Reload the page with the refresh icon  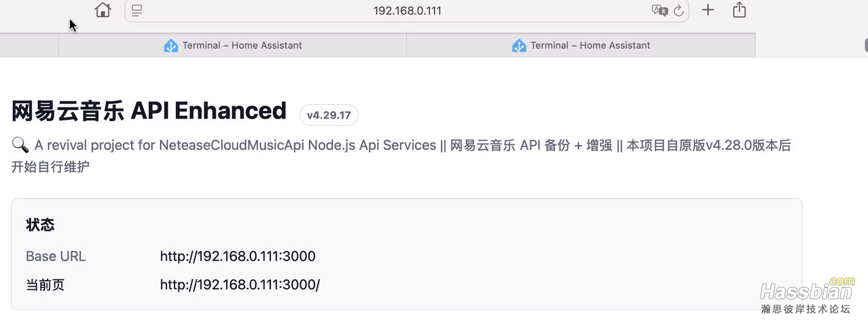(x=678, y=11)
